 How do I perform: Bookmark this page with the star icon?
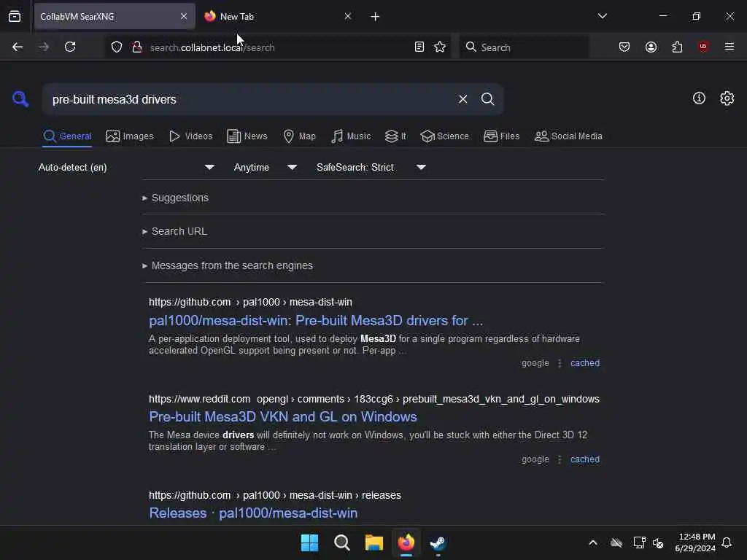click(440, 47)
